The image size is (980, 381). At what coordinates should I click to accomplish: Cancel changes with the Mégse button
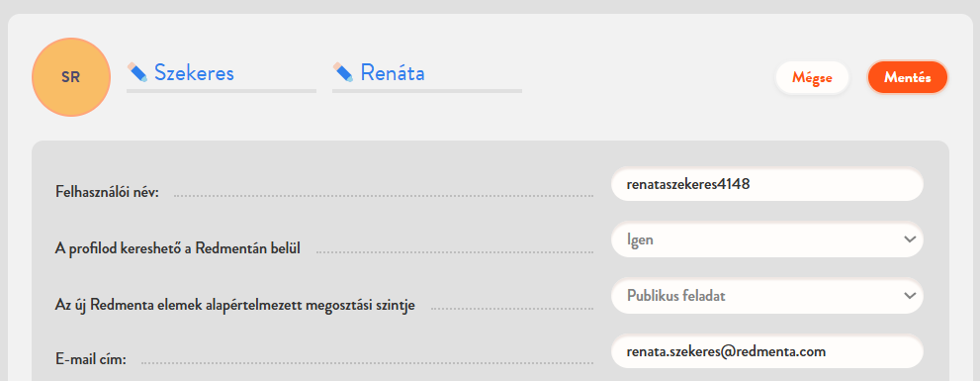(x=812, y=77)
